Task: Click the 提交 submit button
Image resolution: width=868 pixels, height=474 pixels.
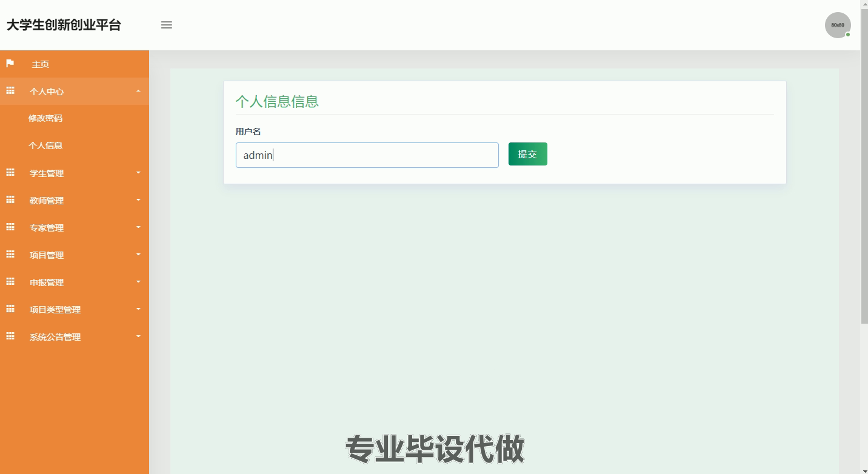Action: 528,154
